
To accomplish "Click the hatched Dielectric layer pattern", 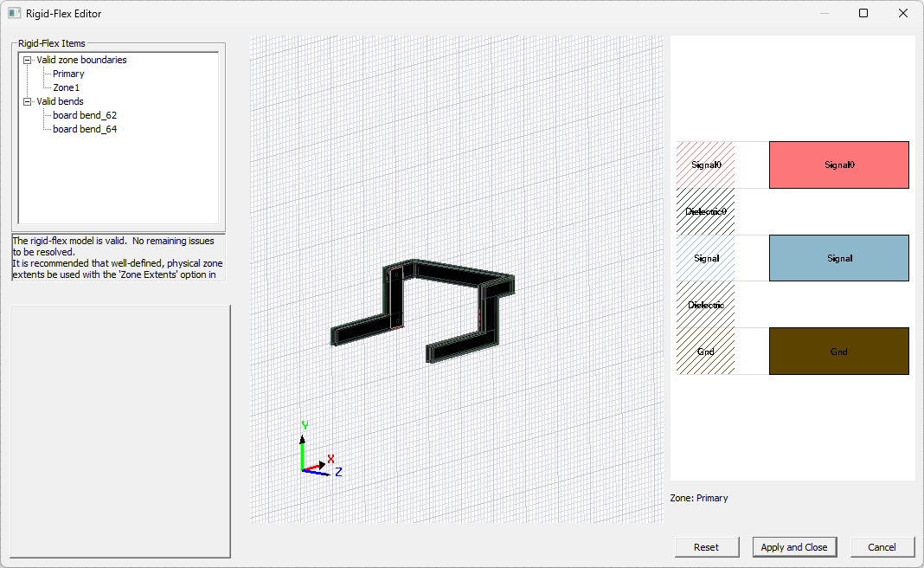I will point(705,305).
